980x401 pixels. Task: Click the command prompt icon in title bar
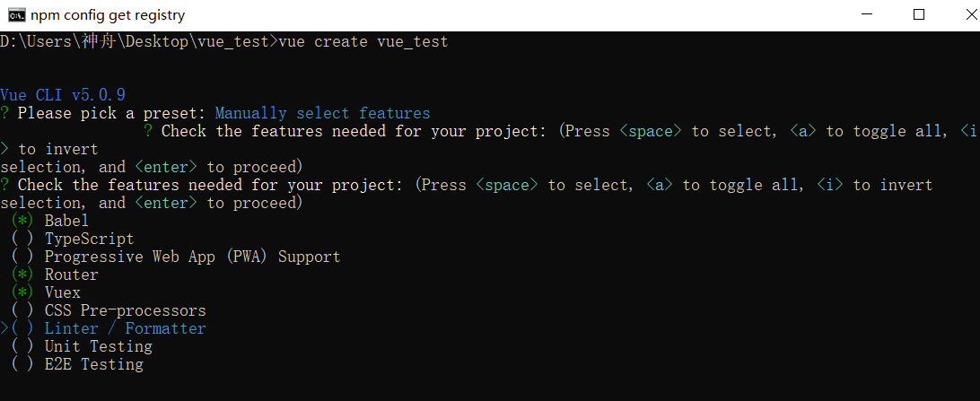click(14, 14)
